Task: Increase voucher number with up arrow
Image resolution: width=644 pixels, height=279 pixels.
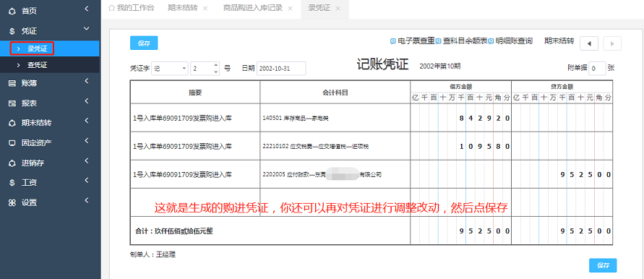Action: [216, 65]
